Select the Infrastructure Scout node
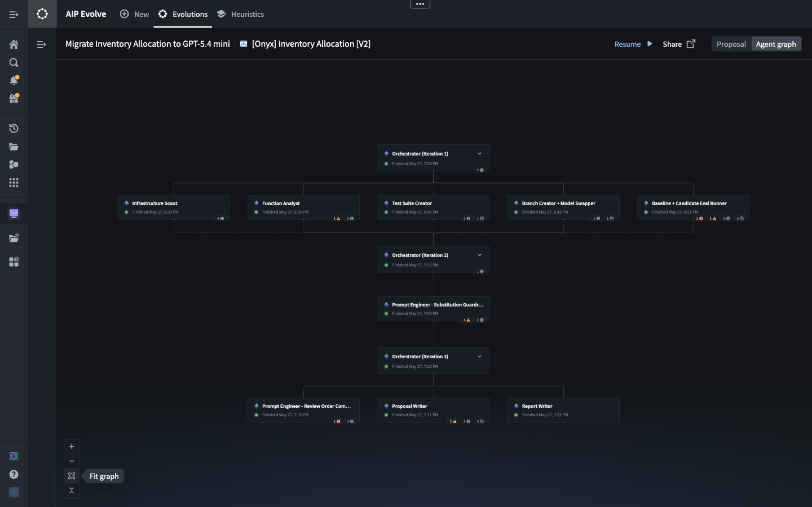812x507 pixels. [174, 207]
